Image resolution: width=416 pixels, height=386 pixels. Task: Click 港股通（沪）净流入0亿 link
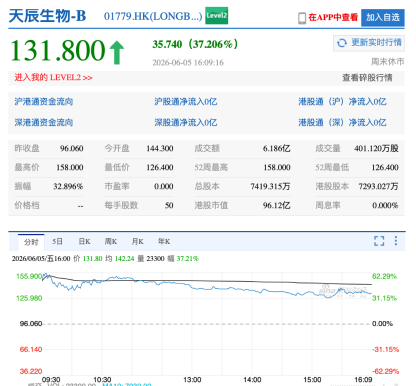click(x=342, y=102)
